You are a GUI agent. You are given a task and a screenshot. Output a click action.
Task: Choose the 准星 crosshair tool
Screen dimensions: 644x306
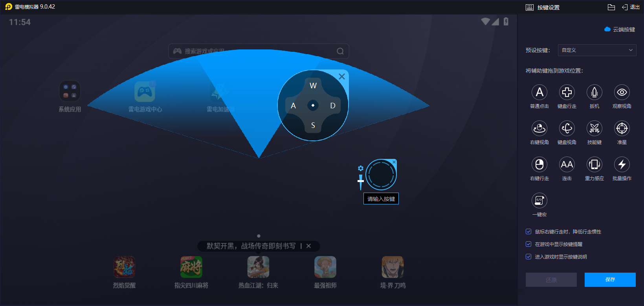coord(622,128)
